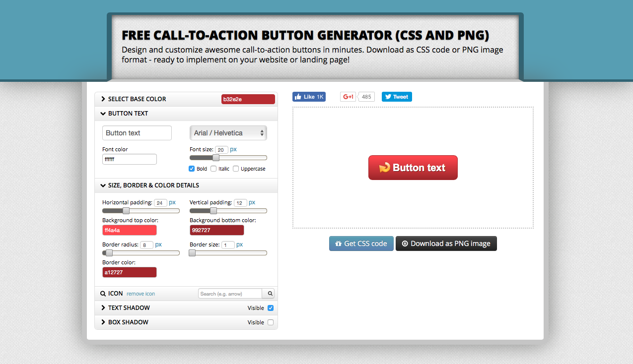Click the search magnifier button in Icon row
633x364 pixels.
click(270, 294)
